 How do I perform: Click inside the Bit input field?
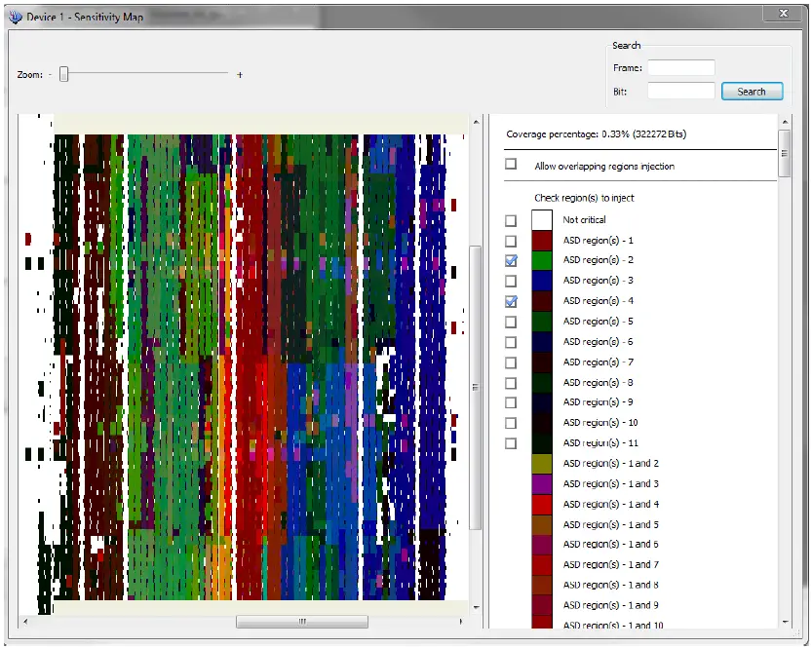click(x=680, y=91)
